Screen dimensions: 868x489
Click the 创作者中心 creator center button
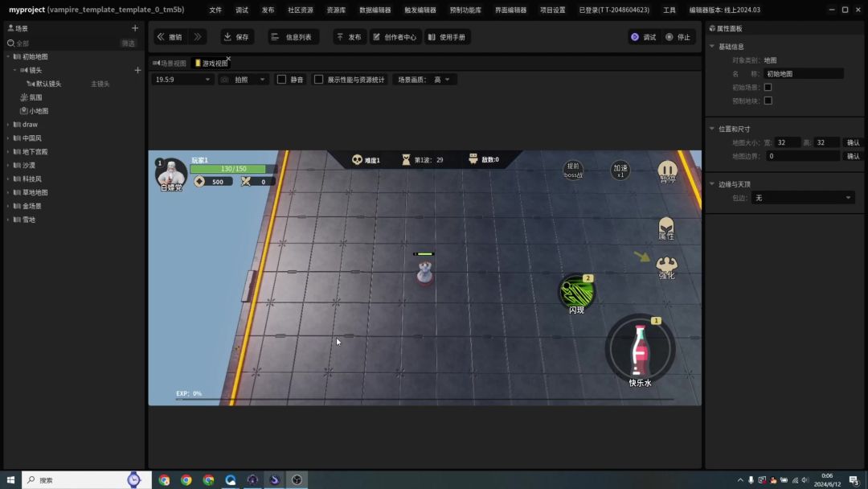pos(395,37)
